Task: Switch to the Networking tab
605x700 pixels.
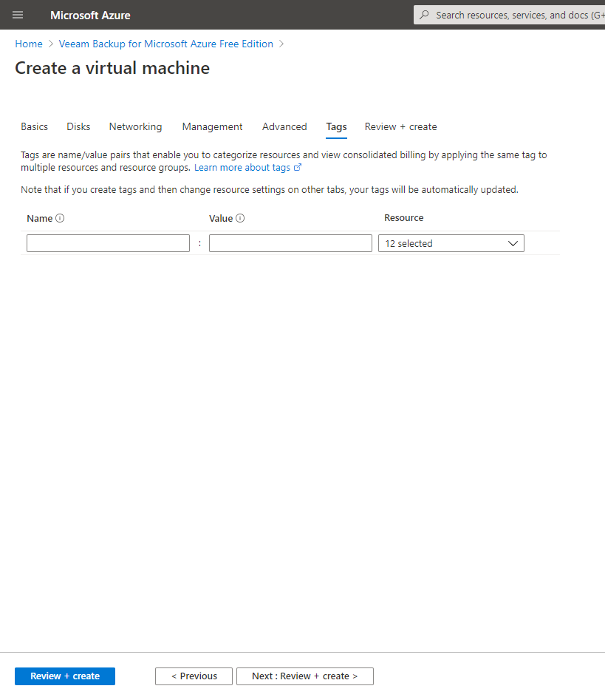Action: [x=136, y=127]
